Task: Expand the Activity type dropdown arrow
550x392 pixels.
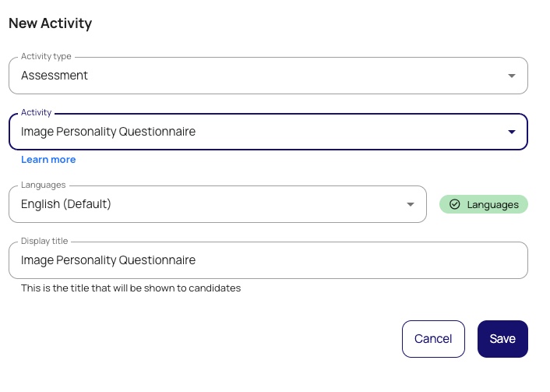Action: click(x=512, y=76)
